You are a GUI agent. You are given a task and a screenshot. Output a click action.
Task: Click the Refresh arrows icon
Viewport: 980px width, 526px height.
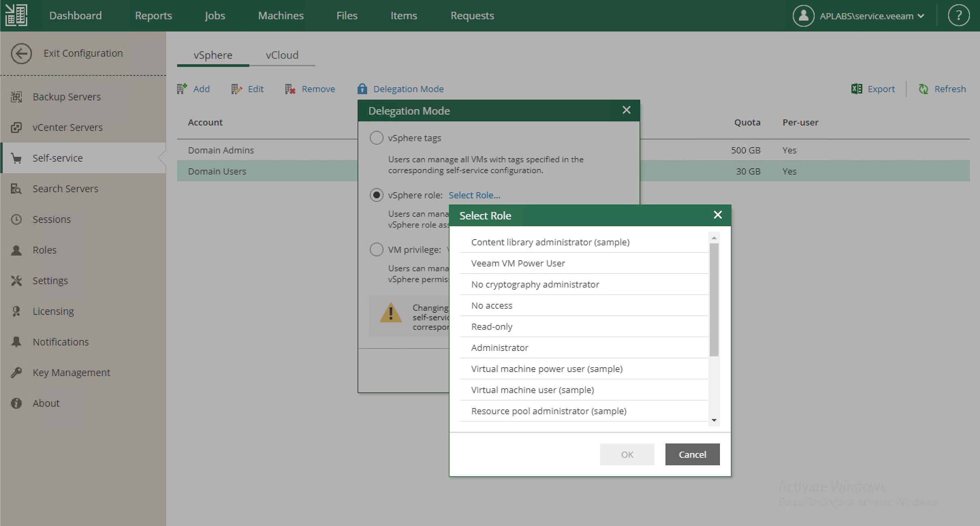(x=924, y=88)
